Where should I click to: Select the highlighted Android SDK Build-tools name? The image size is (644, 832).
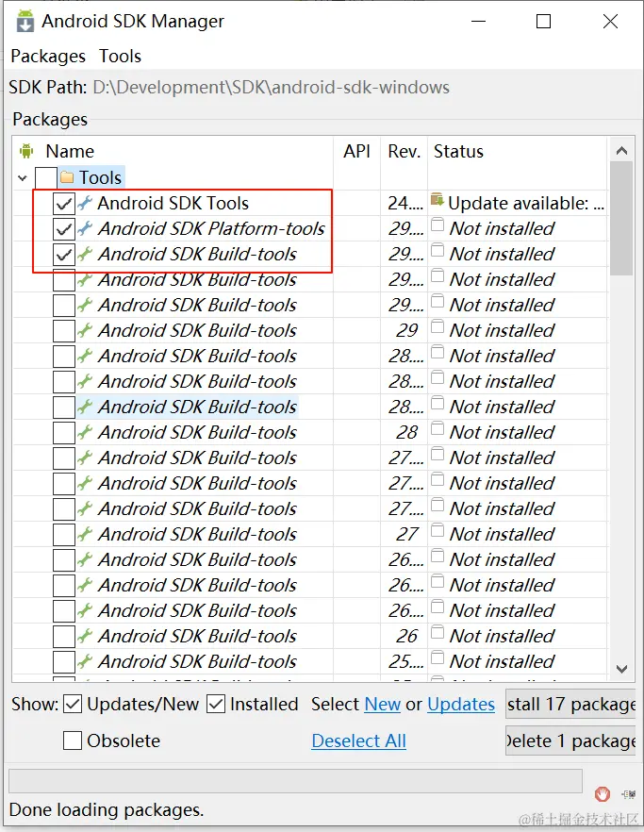point(197,407)
